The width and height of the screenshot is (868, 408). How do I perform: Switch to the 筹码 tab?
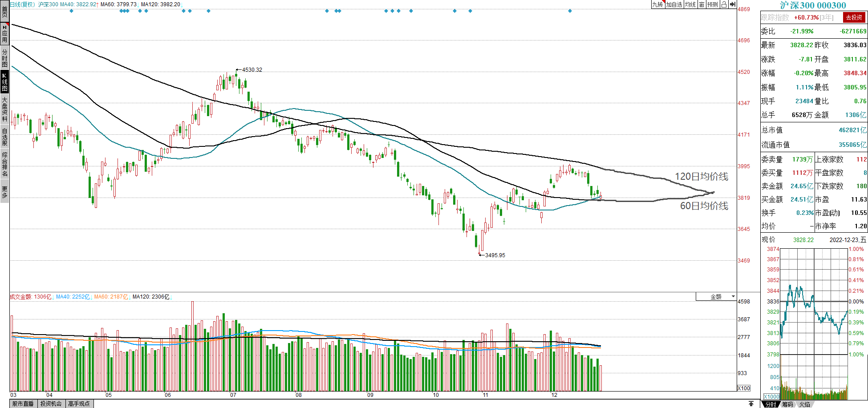coord(787,404)
